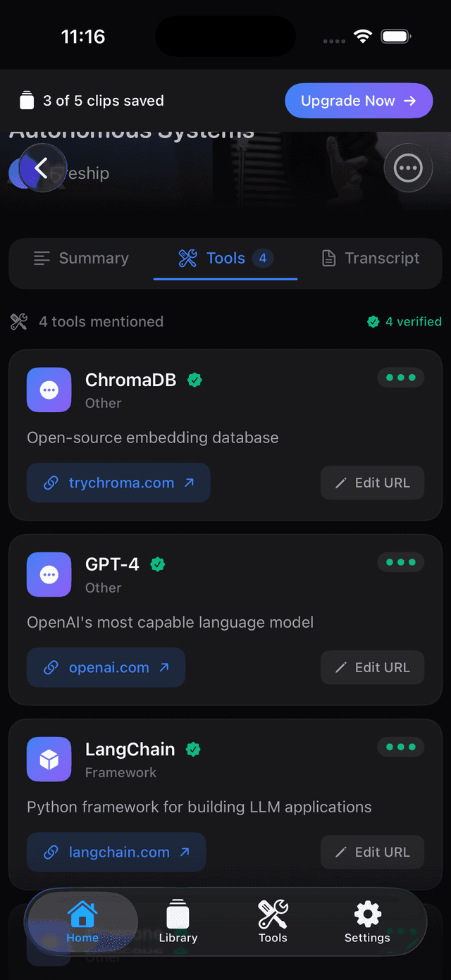
Task: Open the Library jar icon in bottom bar
Action: pos(178,914)
